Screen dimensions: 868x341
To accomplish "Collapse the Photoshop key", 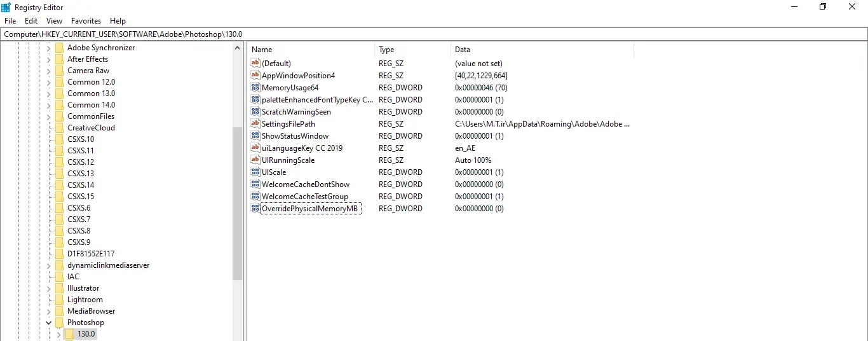I will (x=48, y=323).
